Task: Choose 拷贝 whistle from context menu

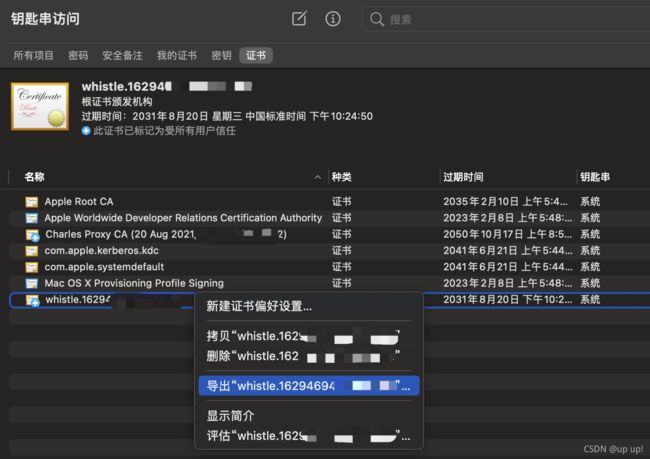Action: [309, 336]
